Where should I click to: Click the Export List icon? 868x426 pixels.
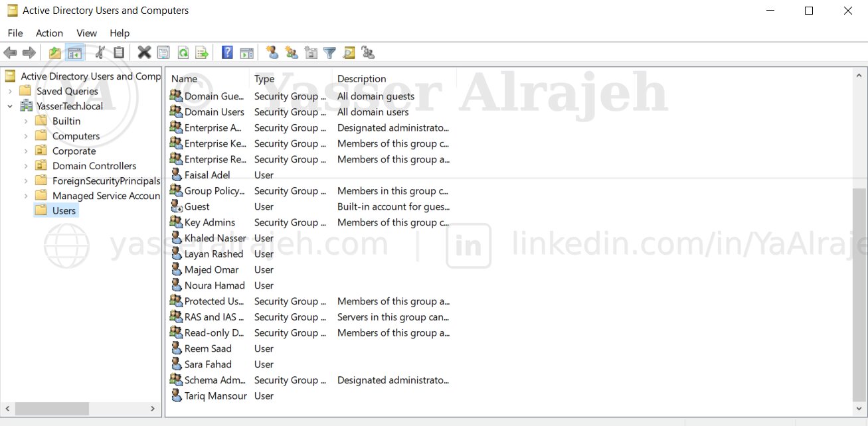[x=202, y=53]
